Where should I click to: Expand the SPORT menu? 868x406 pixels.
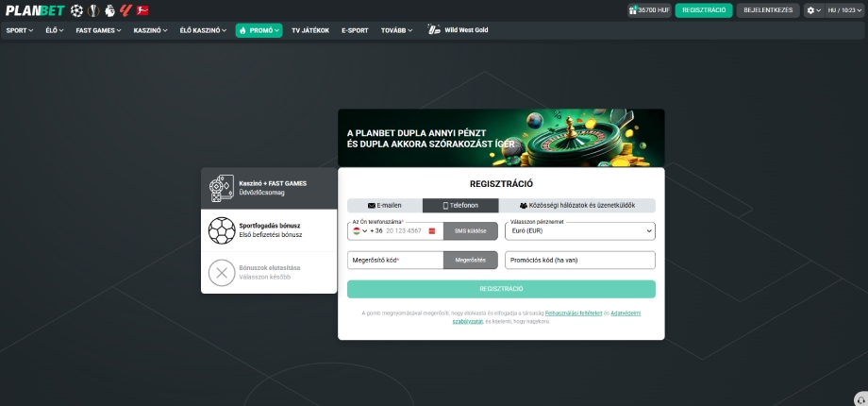point(20,30)
